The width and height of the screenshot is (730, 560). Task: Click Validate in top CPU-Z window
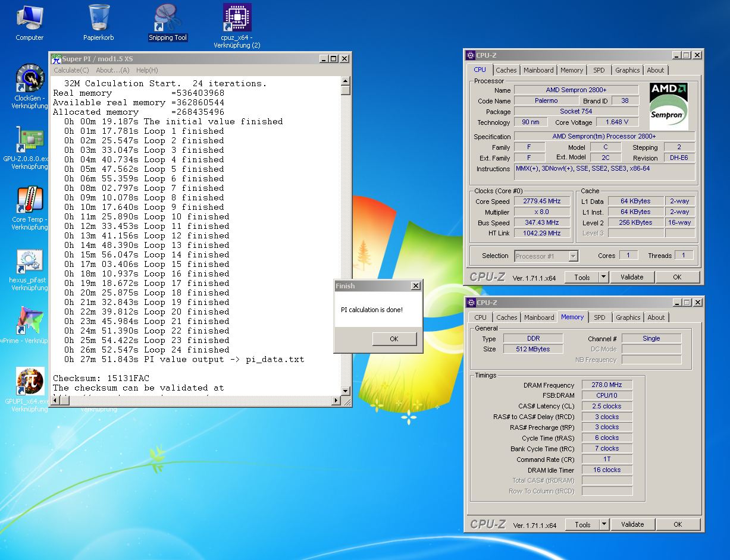point(632,277)
